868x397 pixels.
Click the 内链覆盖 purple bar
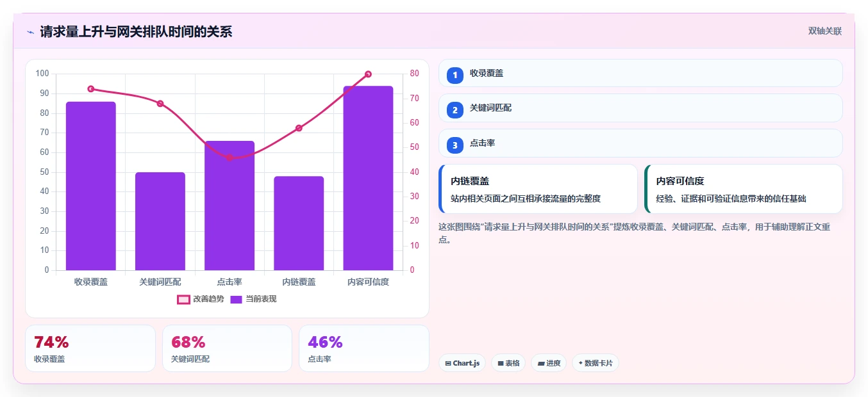[x=299, y=223]
